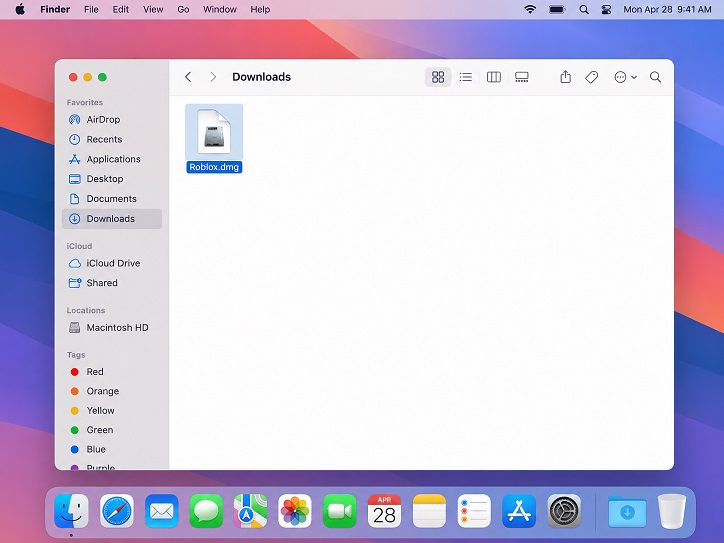Filter by the Blue tag
This screenshot has height=543, width=724.
(112, 449)
